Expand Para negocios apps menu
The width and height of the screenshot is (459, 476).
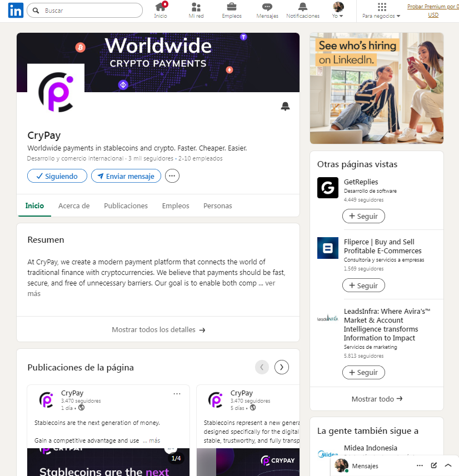(x=381, y=11)
